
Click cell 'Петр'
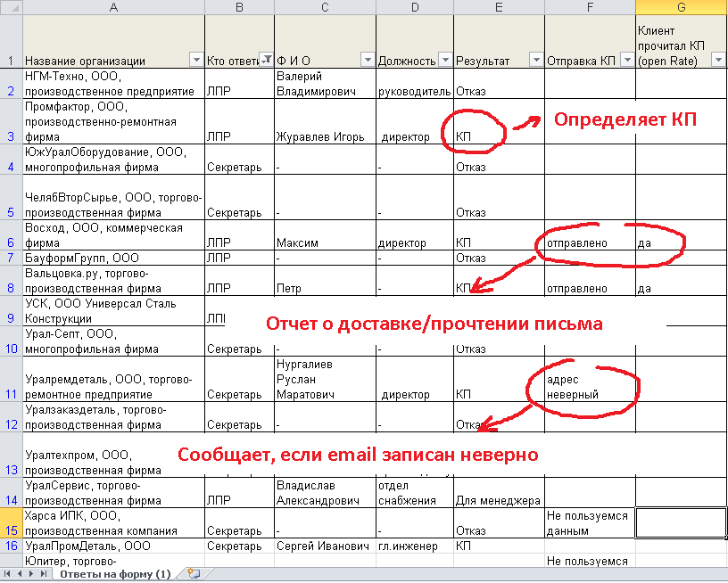click(325, 281)
